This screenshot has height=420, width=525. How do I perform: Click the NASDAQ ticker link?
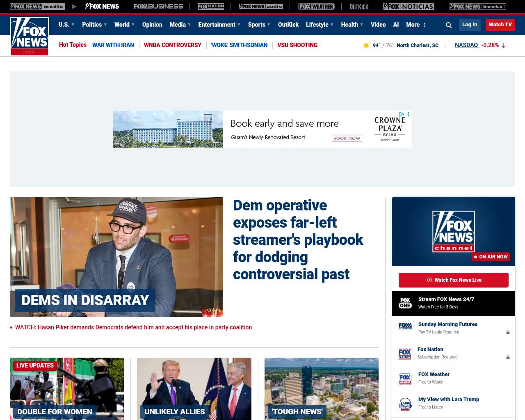(x=467, y=45)
